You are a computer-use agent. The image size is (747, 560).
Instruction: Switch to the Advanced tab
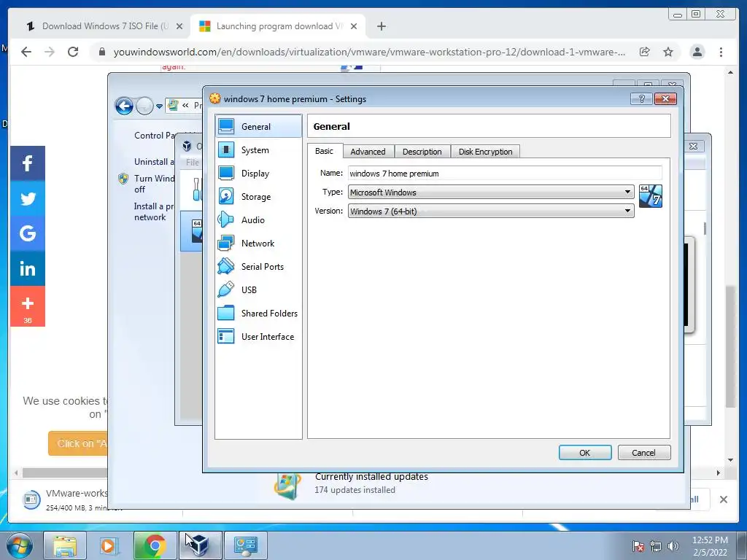click(x=368, y=152)
